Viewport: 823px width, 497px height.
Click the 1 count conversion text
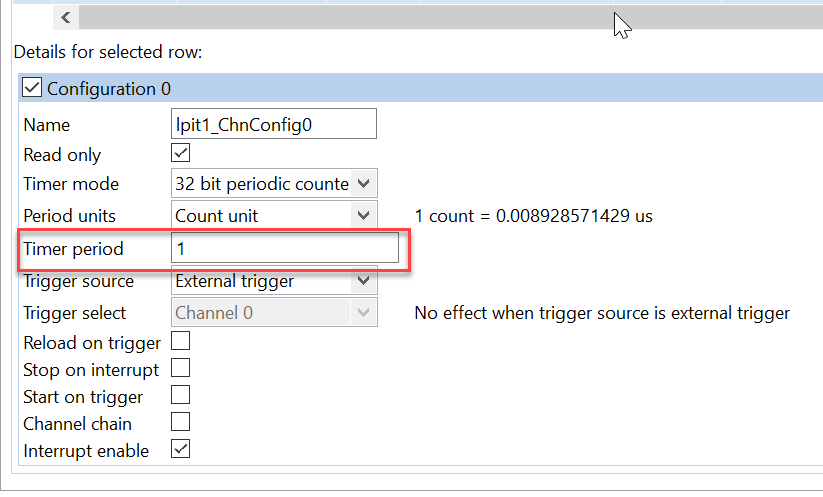tap(534, 215)
